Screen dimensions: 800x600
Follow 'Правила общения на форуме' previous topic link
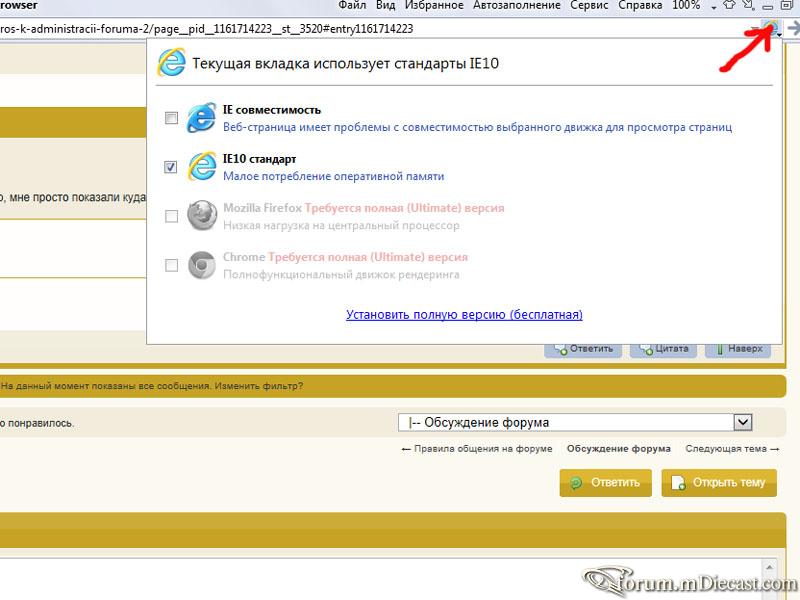pyautogui.click(x=477, y=449)
